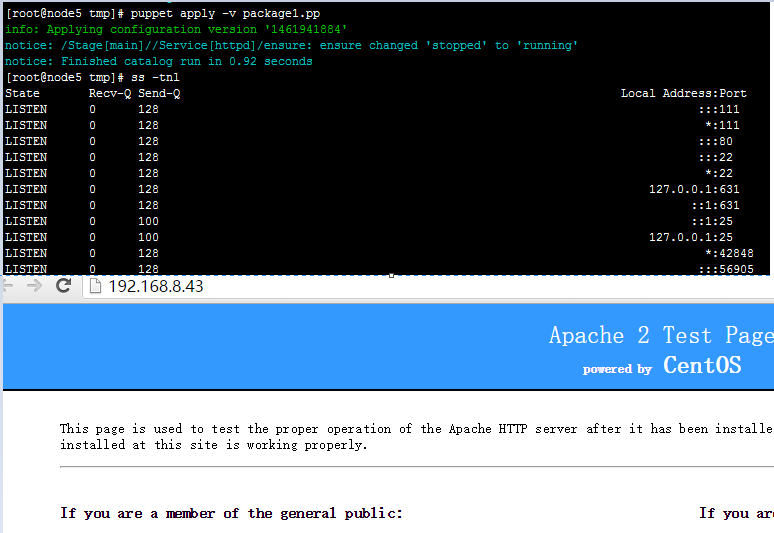Click Send-Q value 128 in :::80 row
Viewport: 774px width, 533px height.
(x=148, y=141)
